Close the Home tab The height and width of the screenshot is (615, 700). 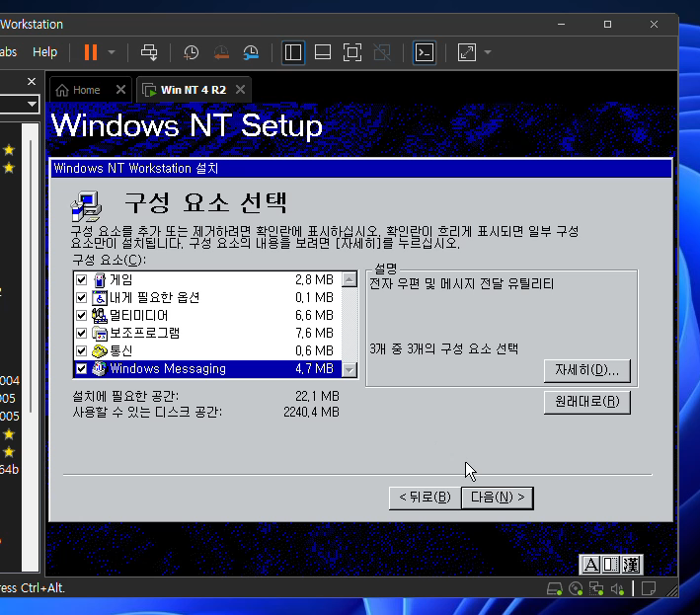pyautogui.click(x=120, y=90)
